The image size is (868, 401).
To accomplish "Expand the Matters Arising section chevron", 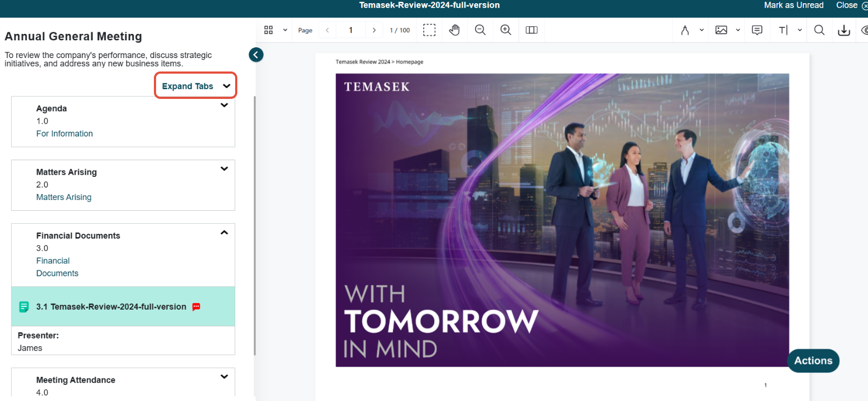I will 224,169.
